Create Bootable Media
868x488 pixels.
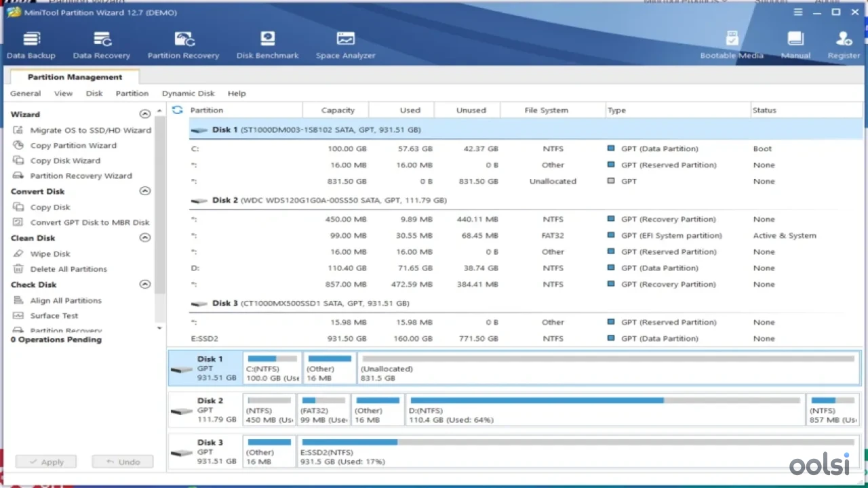732,45
